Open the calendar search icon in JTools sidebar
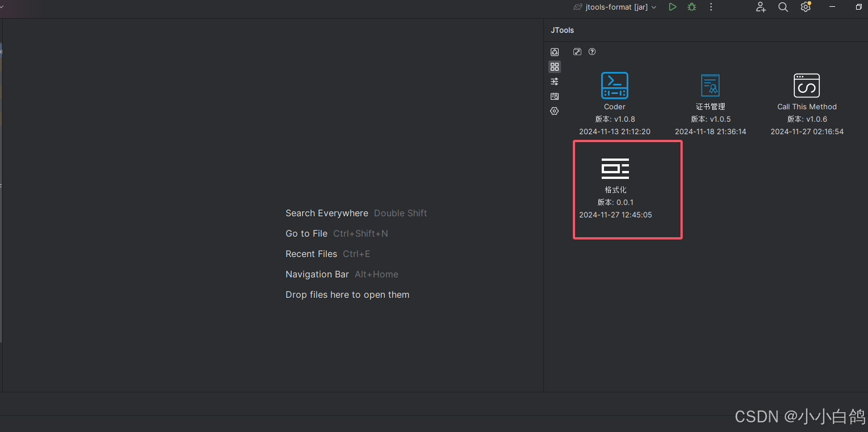This screenshot has width=868, height=432. pos(555,96)
